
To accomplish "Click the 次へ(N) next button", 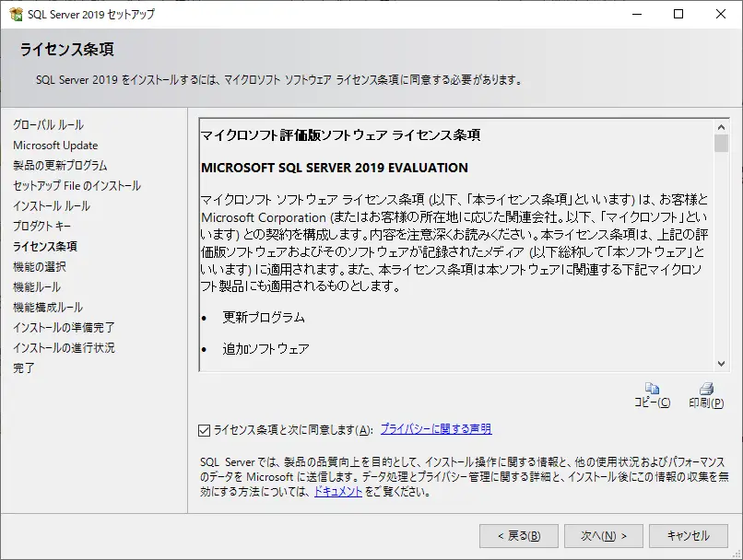I will [604, 536].
